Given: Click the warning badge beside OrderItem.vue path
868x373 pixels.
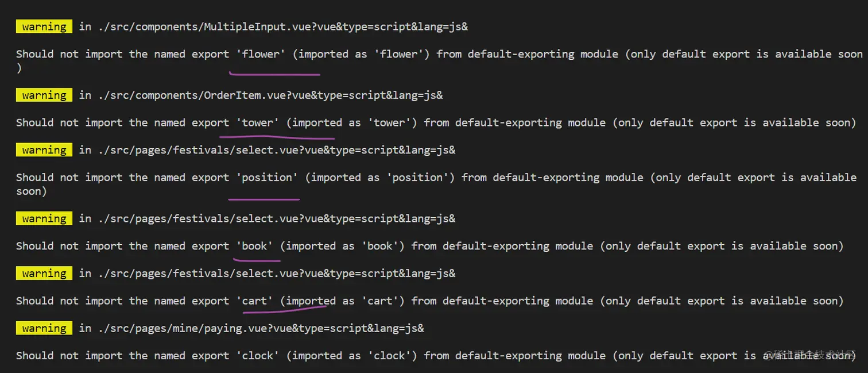Looking at the screenshot, I should click(44, 95).
